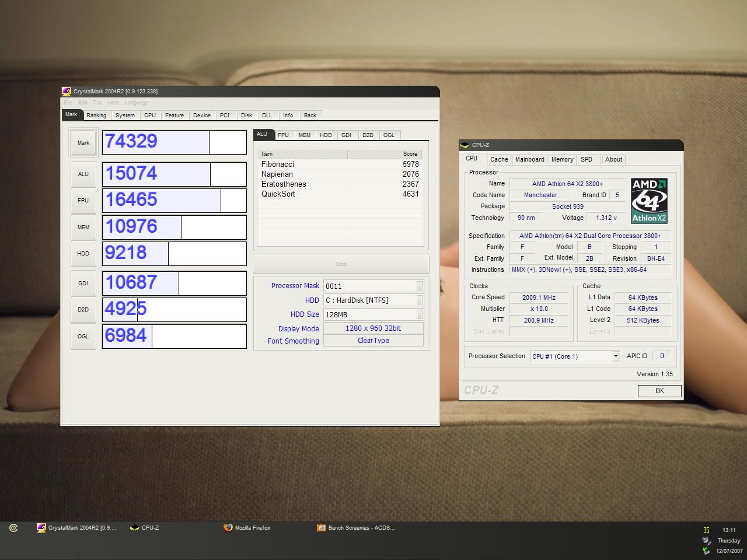747x560 pixels.
Task: Click the CPU-Z title bar icon
Action: pos(465,145)
